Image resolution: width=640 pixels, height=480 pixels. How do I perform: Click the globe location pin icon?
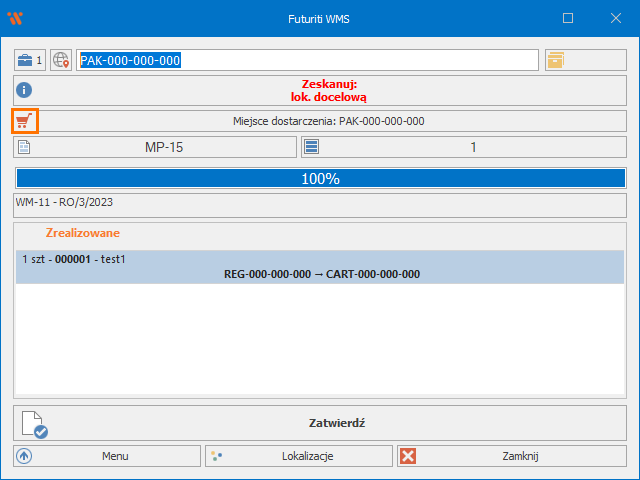pos(62,60)
